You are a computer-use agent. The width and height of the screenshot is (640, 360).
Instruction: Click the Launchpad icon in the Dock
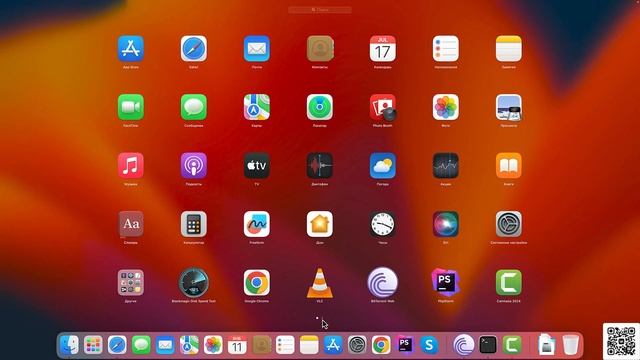93,345
